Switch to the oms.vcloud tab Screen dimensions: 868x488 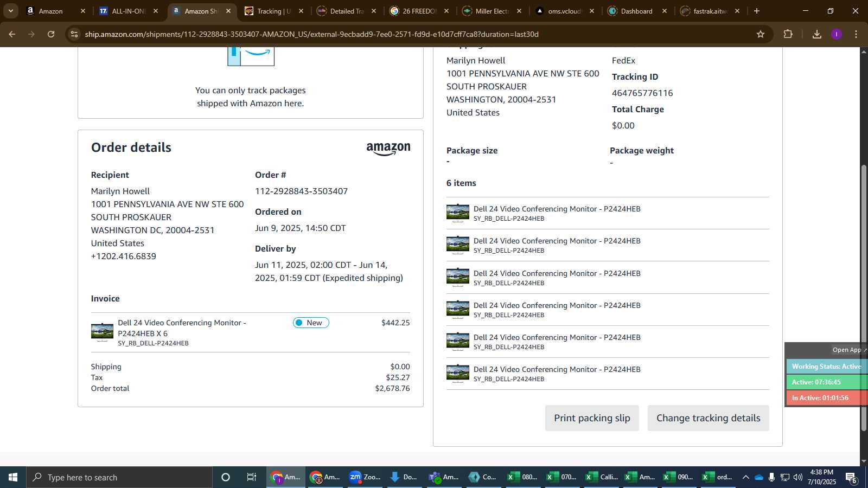tap(564, 11)
